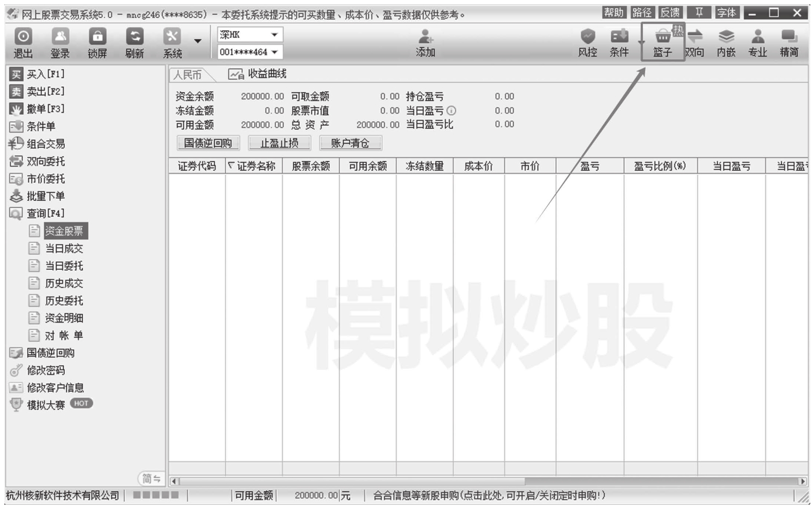Open the 条件 conditional order icon
The height and width of the screenshot is (507, 812).
[x=619, y=43]
